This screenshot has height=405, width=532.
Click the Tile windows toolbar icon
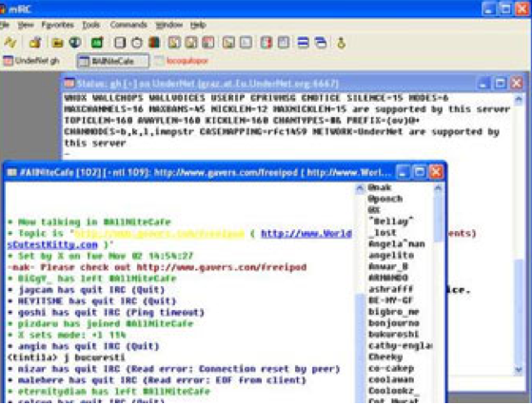click(303, 43)
